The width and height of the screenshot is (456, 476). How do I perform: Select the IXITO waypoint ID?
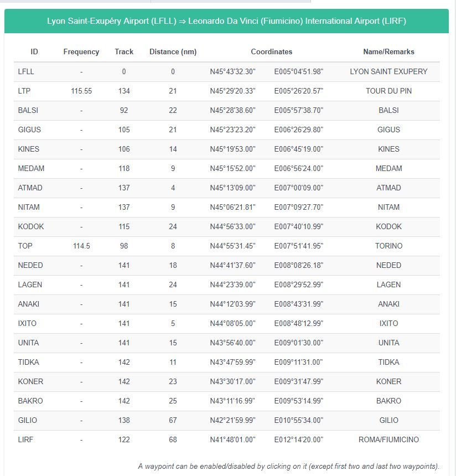click(x=27, y=324)
